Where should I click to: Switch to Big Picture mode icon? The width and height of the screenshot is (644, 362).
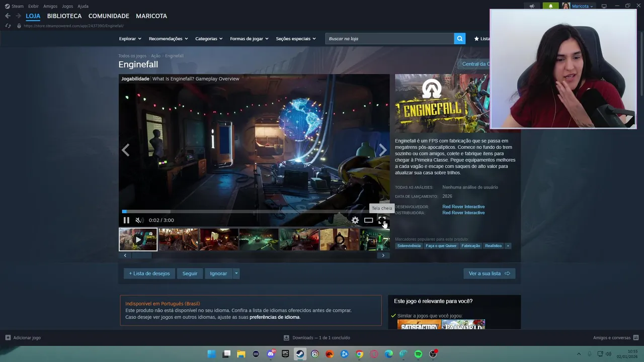pyautogui.click(x=604, y=6)
